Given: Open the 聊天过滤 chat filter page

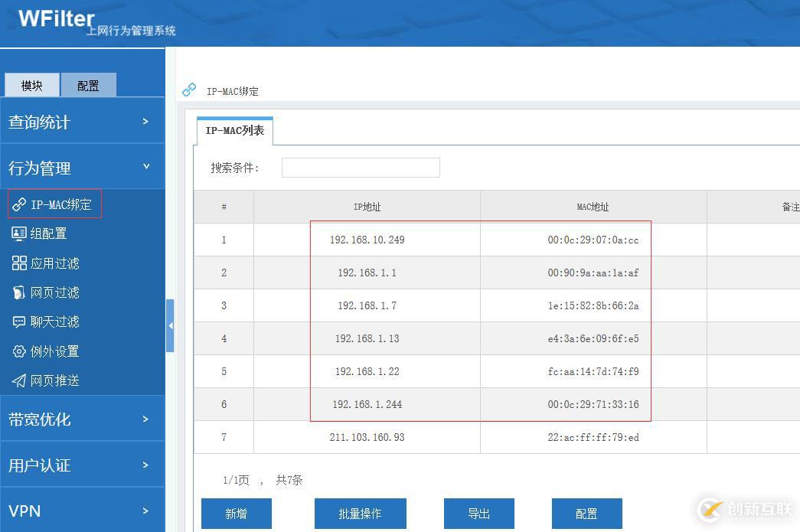Looking at the screenshot, I should [54, 321].
